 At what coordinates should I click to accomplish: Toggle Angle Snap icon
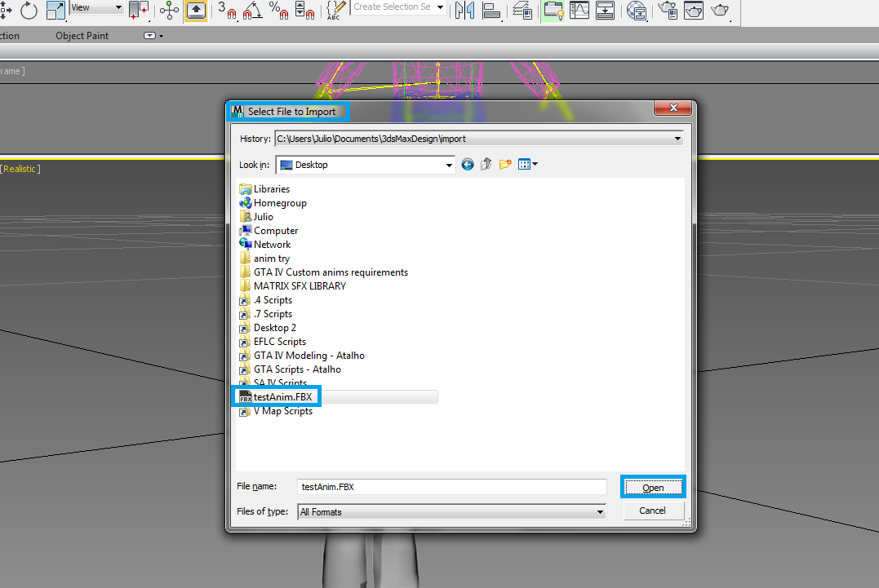[252, 10]
